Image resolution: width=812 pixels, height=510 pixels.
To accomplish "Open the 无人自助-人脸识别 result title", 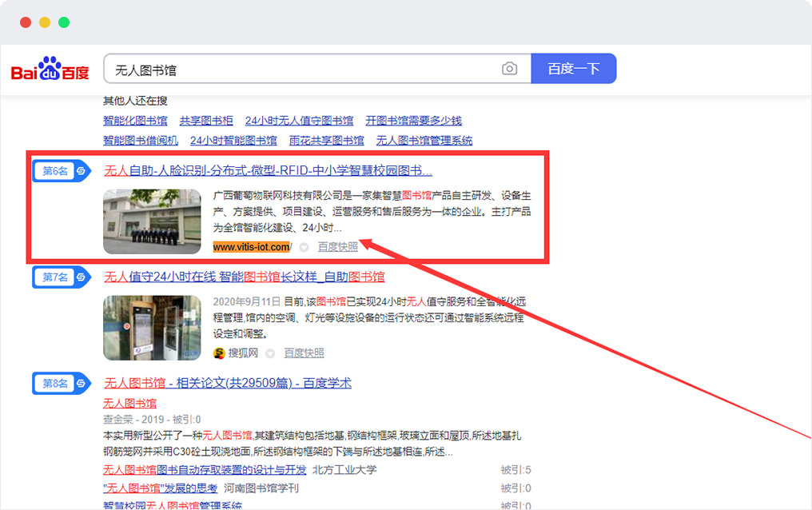I will click(269, 170).
